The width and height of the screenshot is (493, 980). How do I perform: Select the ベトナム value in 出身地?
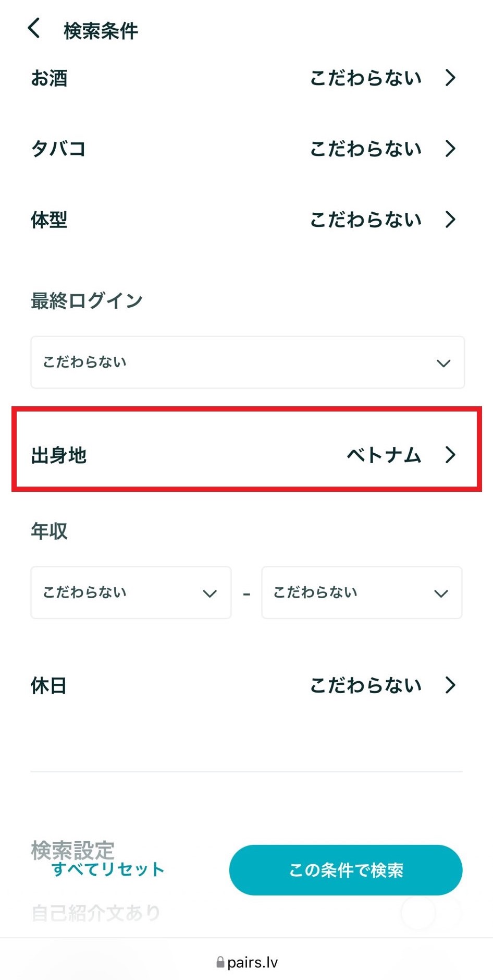pos(384,455)
